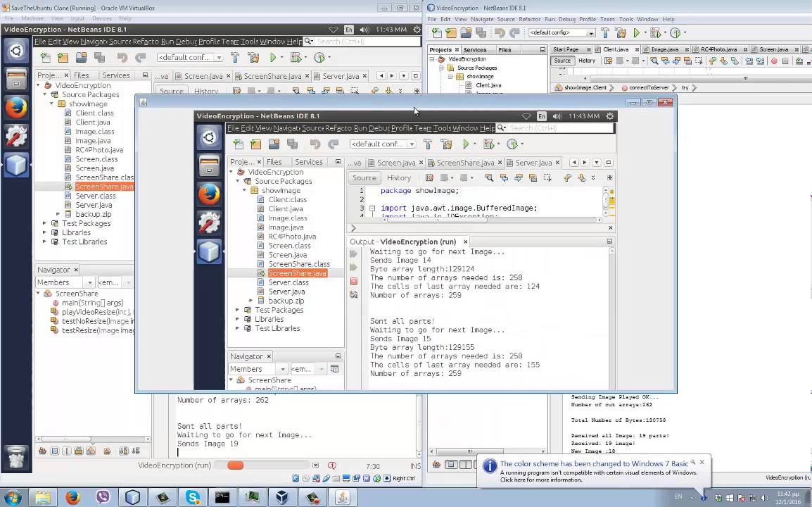812x507 pixels.
Task: Toggle History view in the front viewer window editor
Action: (x=399, y=178)
